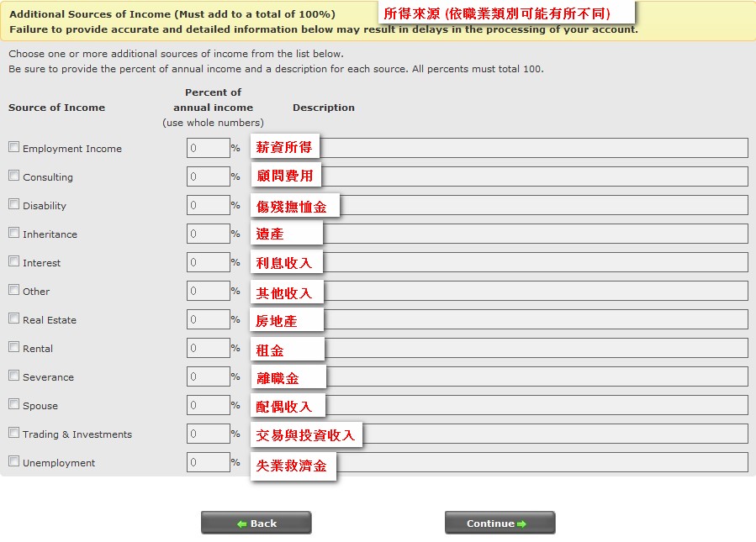
Task: Tick the Disability checkbox
Action: [14, 204]
